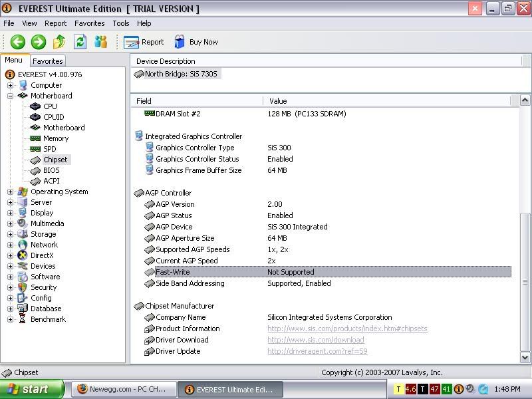The width and height of the screenshot is (532, 399).
Task: Go up one level with Up arrow icon
Action: [59, 42]
